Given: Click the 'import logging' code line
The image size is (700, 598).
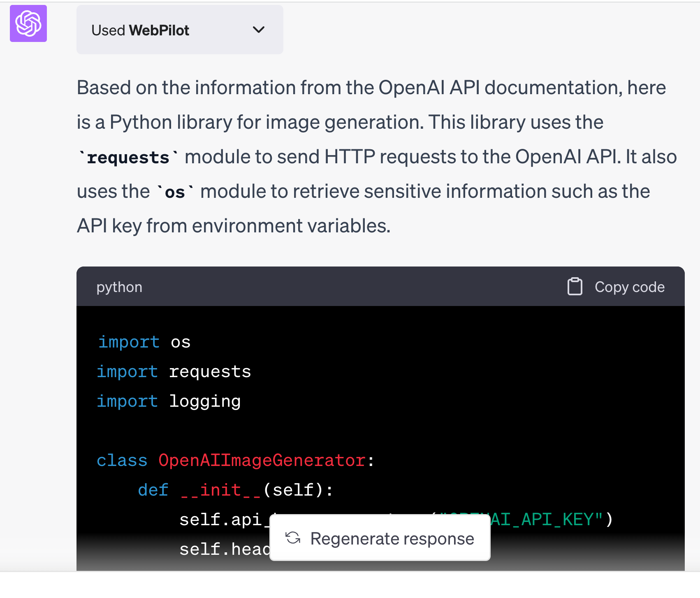Looking at the screenshot, I should tap(169, 401).
